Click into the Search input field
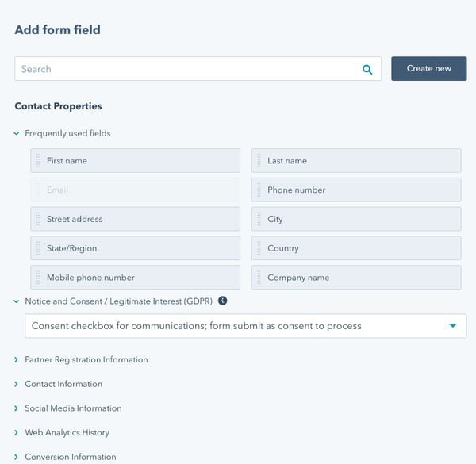The image size is (476, 464). pos(186,70)
